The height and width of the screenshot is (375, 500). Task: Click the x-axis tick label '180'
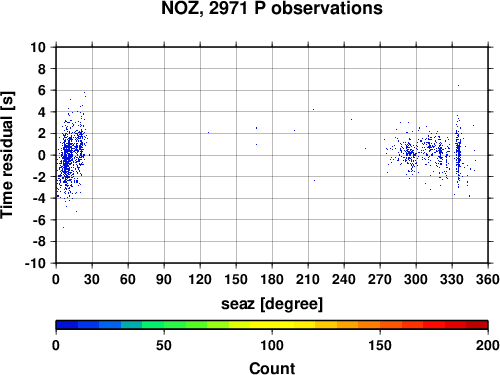(272, 279)
